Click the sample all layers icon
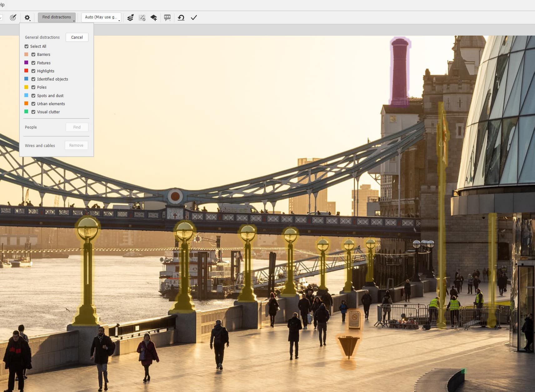Image resolution: width=535 pixels, height=392 pixels. pyautogui.click(x=130, y=17)
